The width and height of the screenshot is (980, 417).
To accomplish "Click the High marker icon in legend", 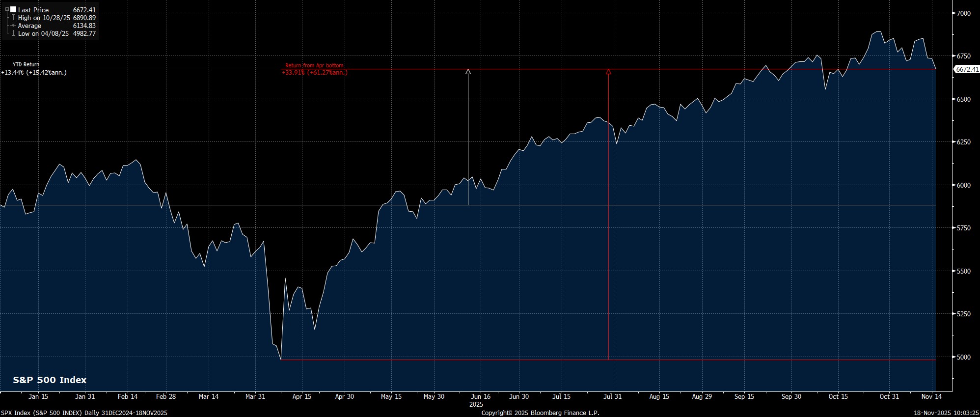I will [14, 18].
